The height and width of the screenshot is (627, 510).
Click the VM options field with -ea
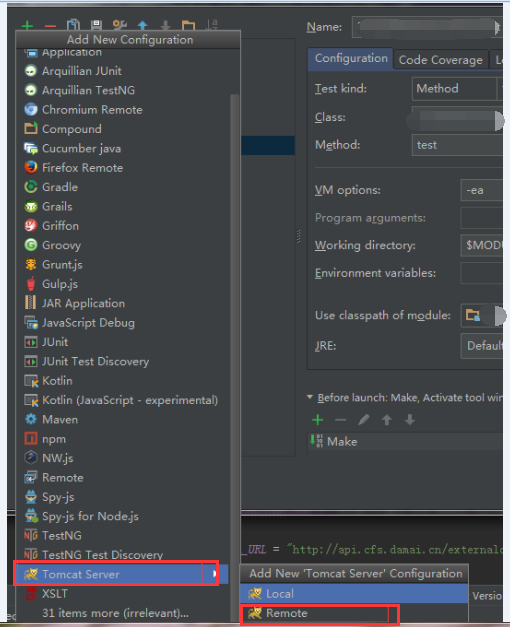(x=482, y=190)
